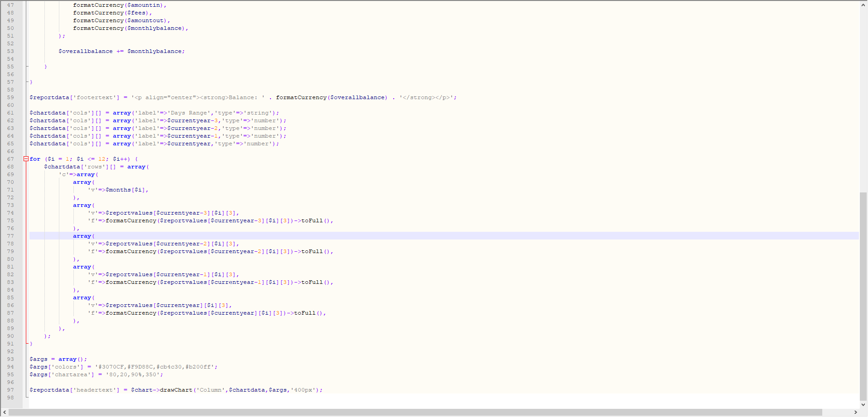Click the vertical scrollbar up arrow

click(863, 5)
